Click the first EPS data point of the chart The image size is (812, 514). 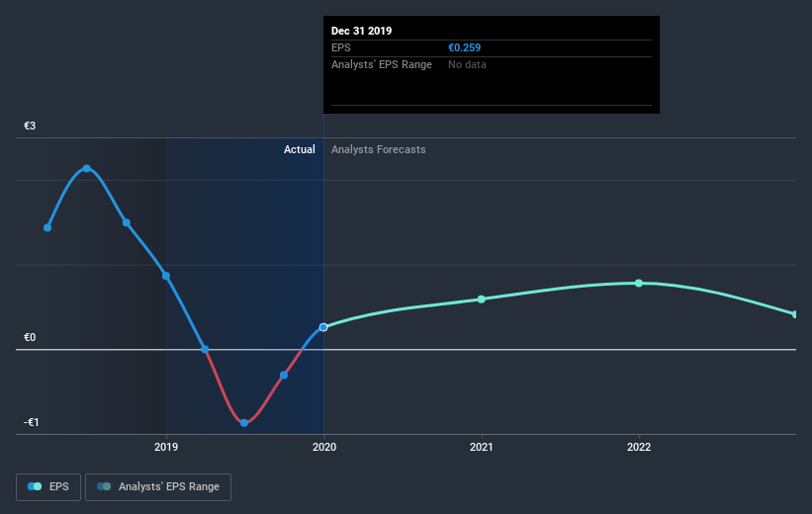(x=47, y=227)
